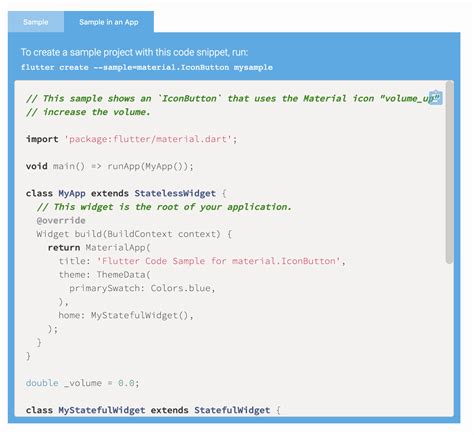
Task: Click the code block vertical scrollbar thumb
Action: [x=449, y=172]
